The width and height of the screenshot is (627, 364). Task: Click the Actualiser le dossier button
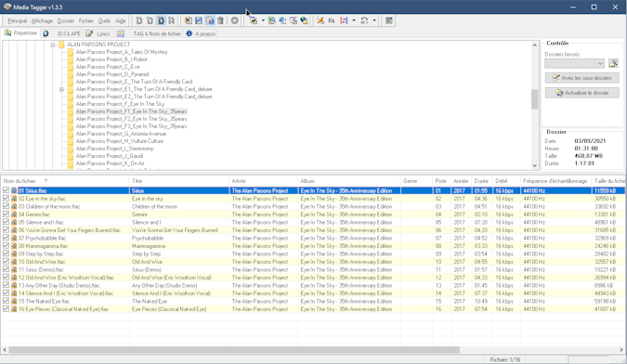coord(581,93)
